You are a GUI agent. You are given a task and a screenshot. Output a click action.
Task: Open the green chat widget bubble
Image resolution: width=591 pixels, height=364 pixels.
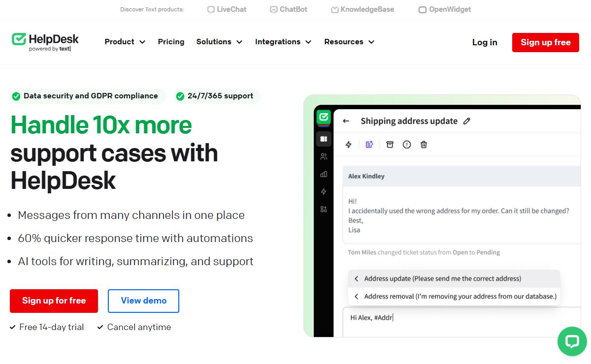[572, 341]
